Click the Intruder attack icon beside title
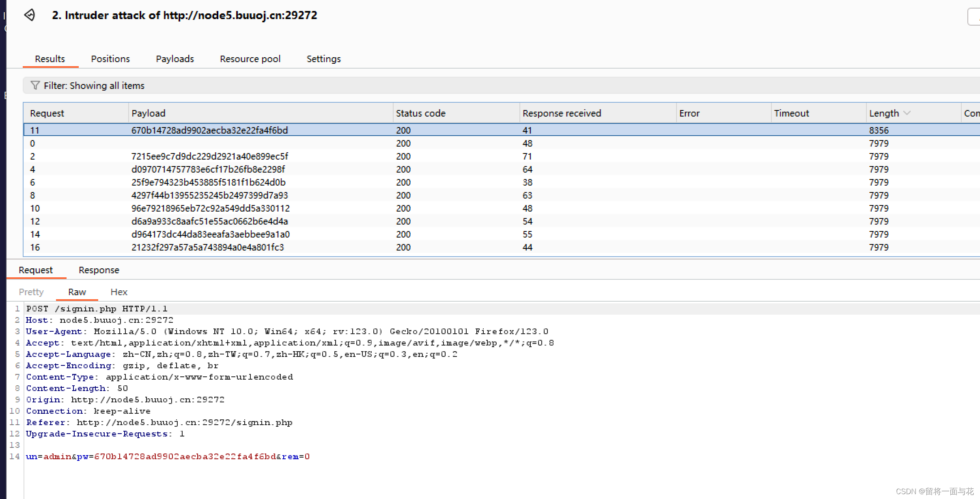Screen dimensions: 980x499 [30, 15]
